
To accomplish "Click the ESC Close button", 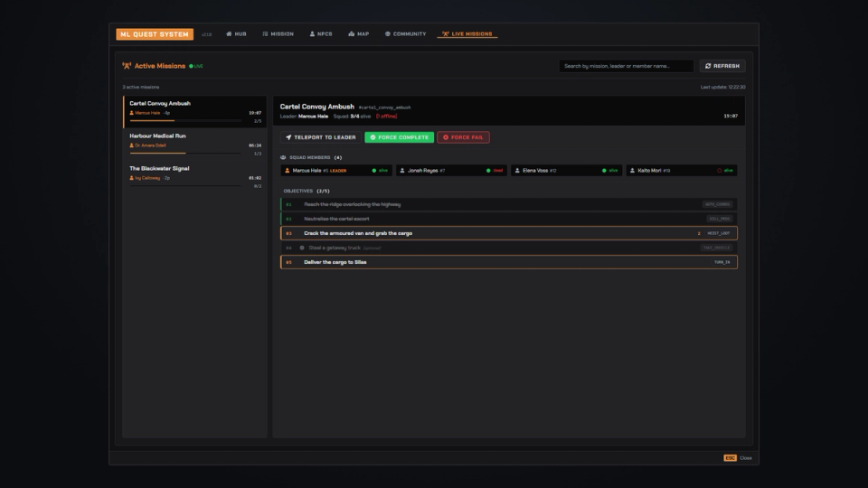I will [x=738, y=457].
